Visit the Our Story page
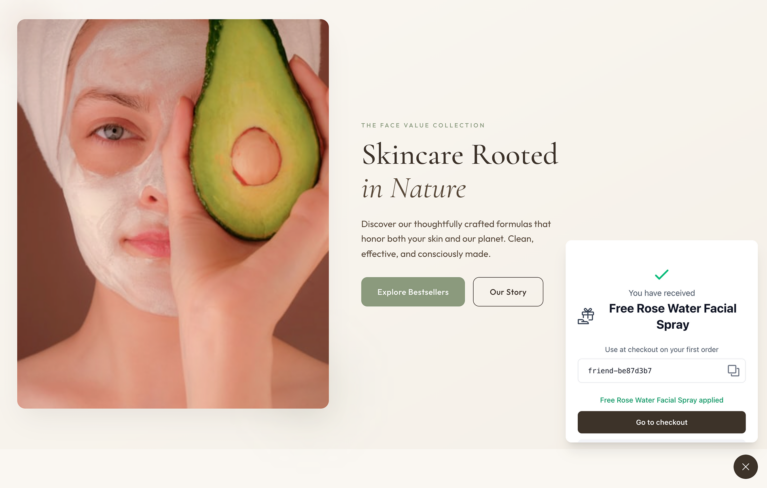Image resolution: width=767 pixels, height=488 pixels. 508,292
